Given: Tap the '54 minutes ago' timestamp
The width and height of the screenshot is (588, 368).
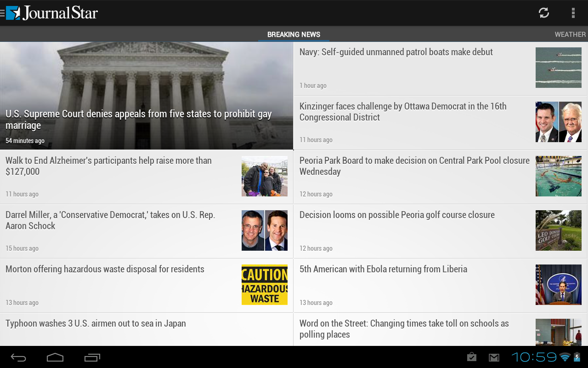Looking at the screenshot, I should coord(25,141).
